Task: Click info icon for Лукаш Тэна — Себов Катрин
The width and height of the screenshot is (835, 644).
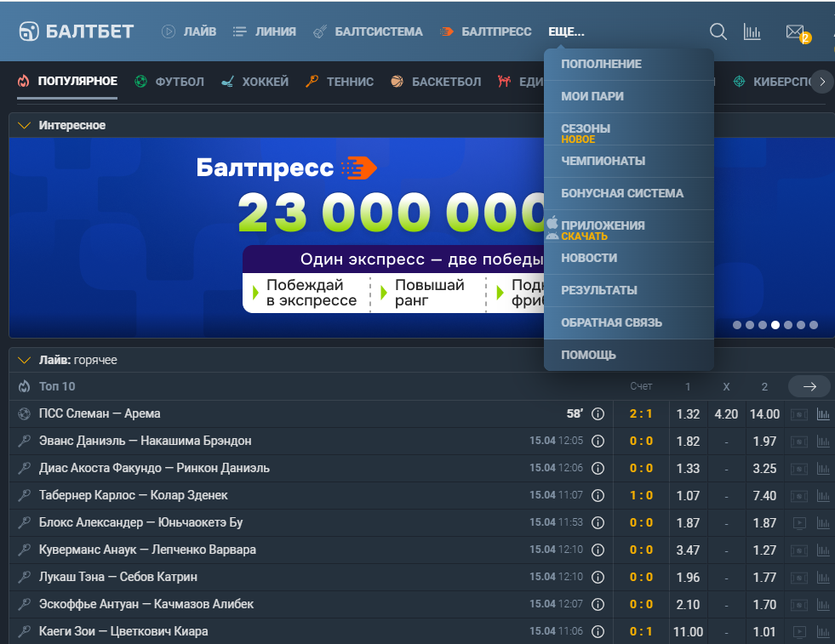Action: [598, 577]
